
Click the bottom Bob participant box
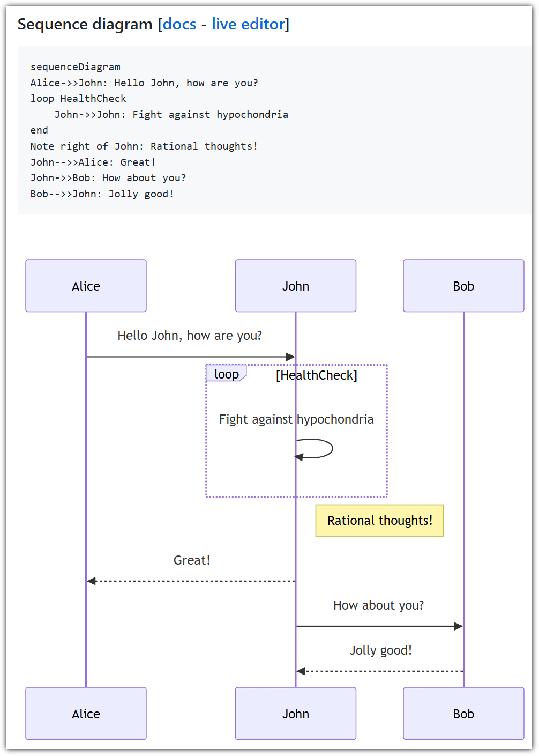(x=463, y=714)
